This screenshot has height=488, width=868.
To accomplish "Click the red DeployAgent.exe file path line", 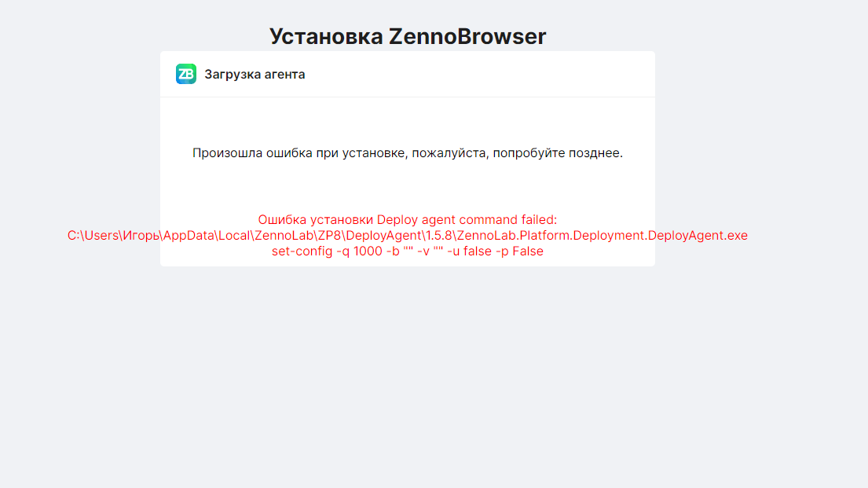I will [408, 236].
